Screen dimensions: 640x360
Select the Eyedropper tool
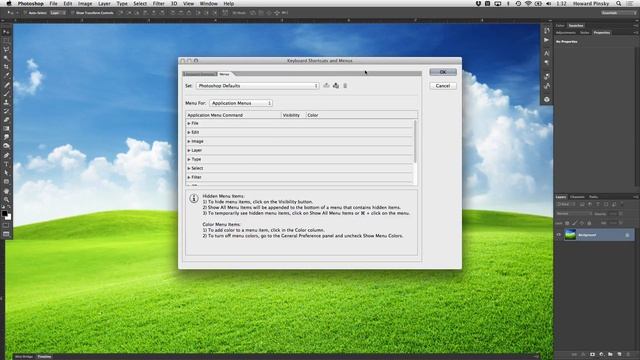(x=6, y=76)
